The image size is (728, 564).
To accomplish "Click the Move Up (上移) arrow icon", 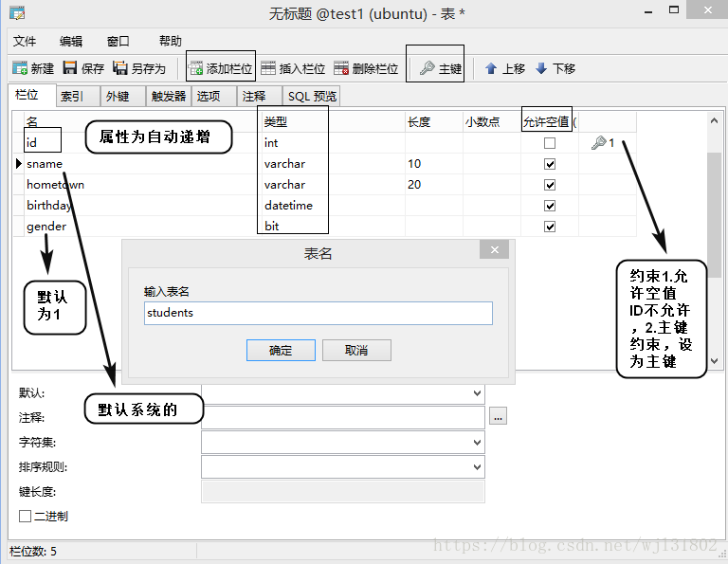I will [491, 68].
